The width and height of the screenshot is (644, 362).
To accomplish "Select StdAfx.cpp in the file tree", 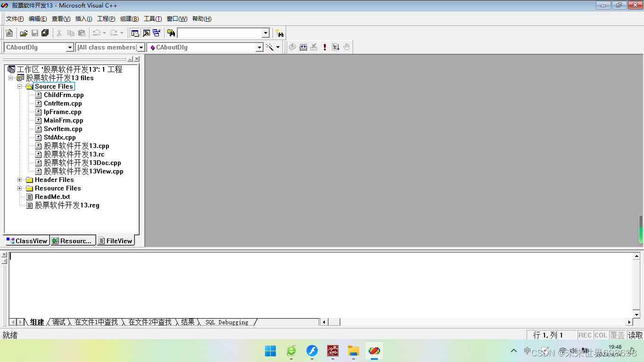I will click(x=60, y=137).
